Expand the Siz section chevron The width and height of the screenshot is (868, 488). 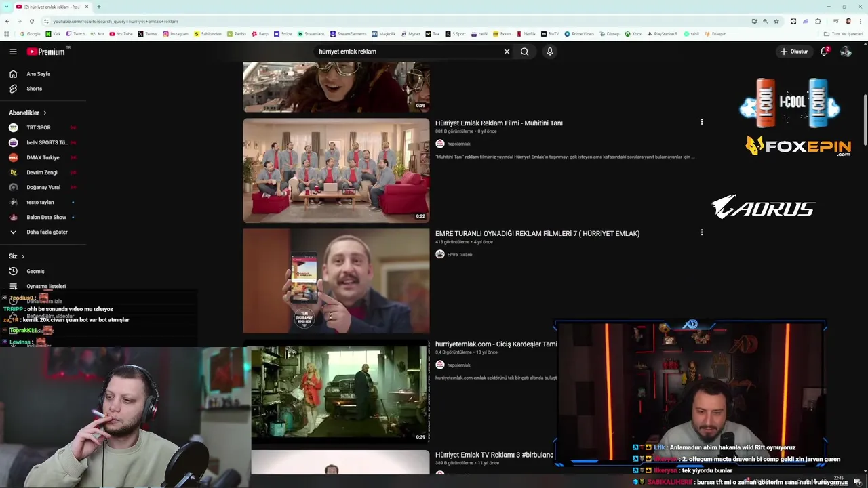coord(22,256)
